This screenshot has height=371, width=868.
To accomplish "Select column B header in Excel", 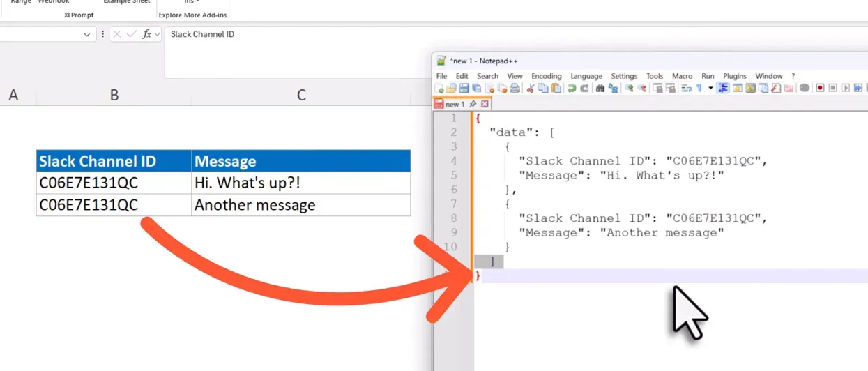I will tap(114, 95).
